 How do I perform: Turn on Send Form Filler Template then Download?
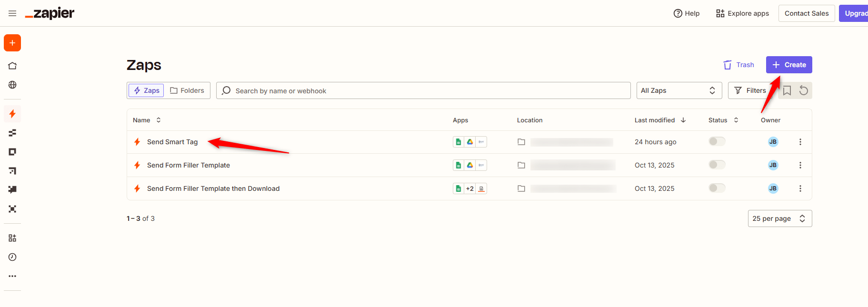pyautogui.click(x=717, y=188)
